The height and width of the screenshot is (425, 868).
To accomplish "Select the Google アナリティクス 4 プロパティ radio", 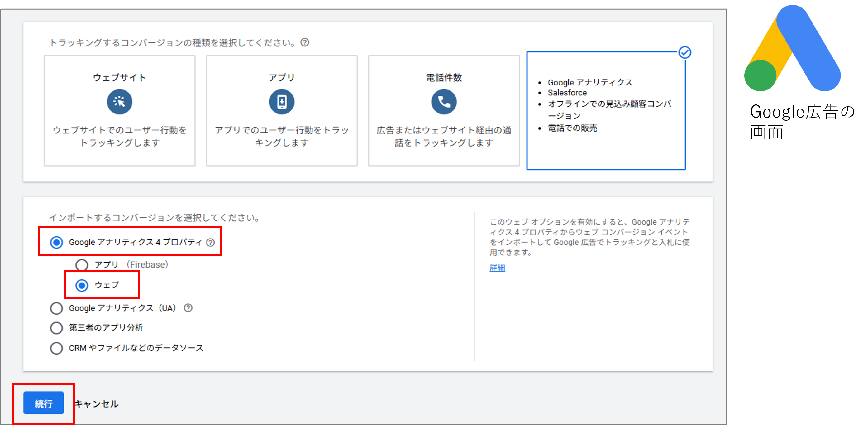I will point(56,243).
